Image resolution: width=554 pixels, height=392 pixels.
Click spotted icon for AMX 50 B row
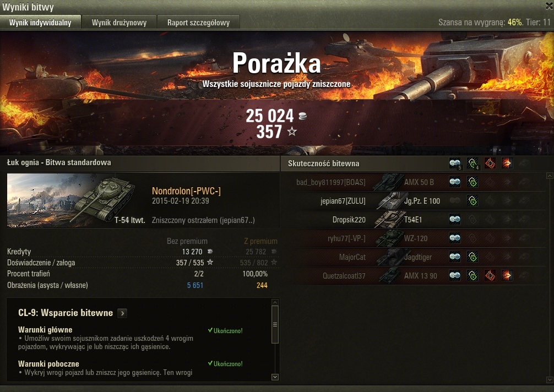click(x=455, y=182)
